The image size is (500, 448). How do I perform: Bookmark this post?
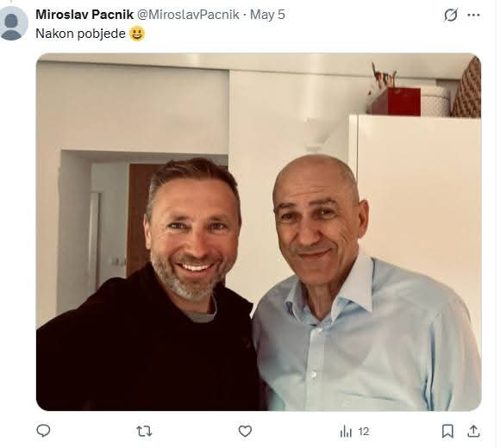(x=447, y=432)
